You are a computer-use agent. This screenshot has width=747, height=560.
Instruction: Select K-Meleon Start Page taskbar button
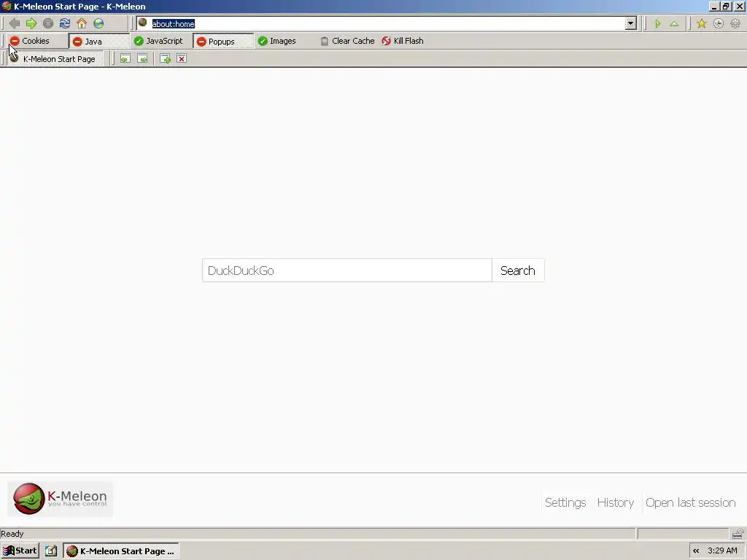[121, 551]
